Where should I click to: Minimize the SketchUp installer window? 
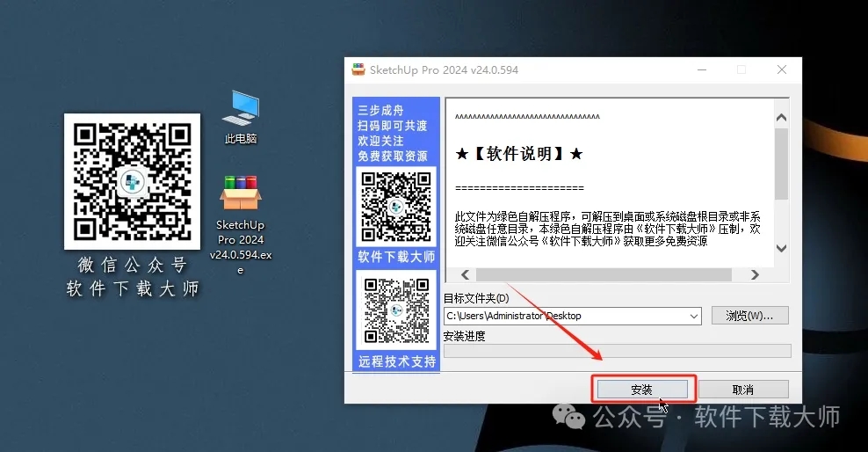point(702,69)
